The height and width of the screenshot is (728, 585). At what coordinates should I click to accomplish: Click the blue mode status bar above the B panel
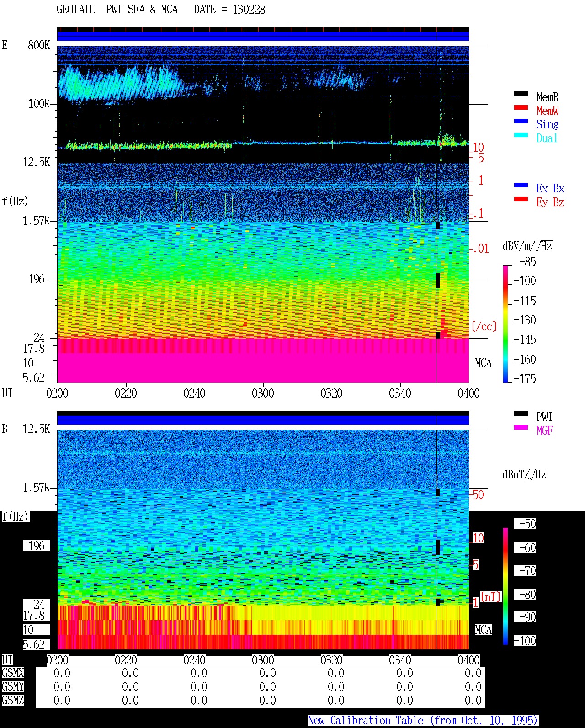click(263, 420)
